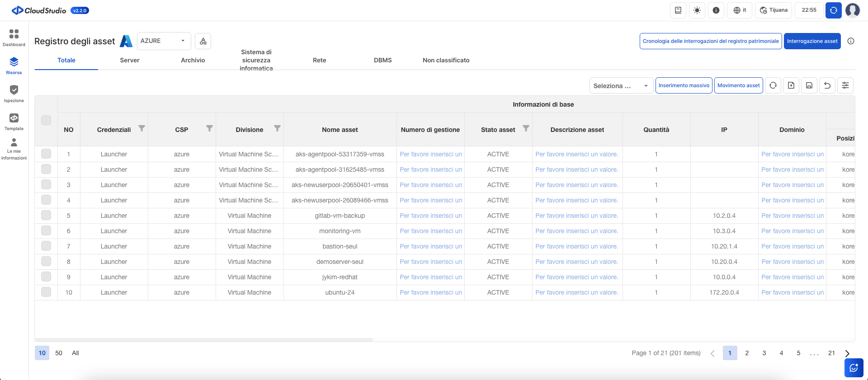This screenshot has width=868, height=380.
Task: Switch to the Server tab
Action: [130, 60]
